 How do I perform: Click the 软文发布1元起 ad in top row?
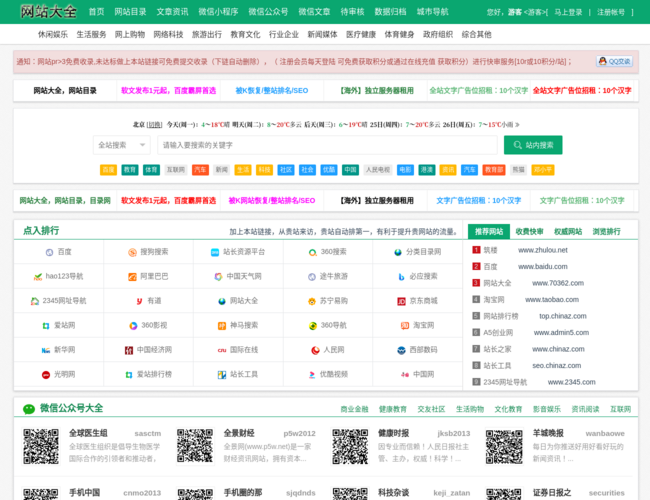[168, 90]
